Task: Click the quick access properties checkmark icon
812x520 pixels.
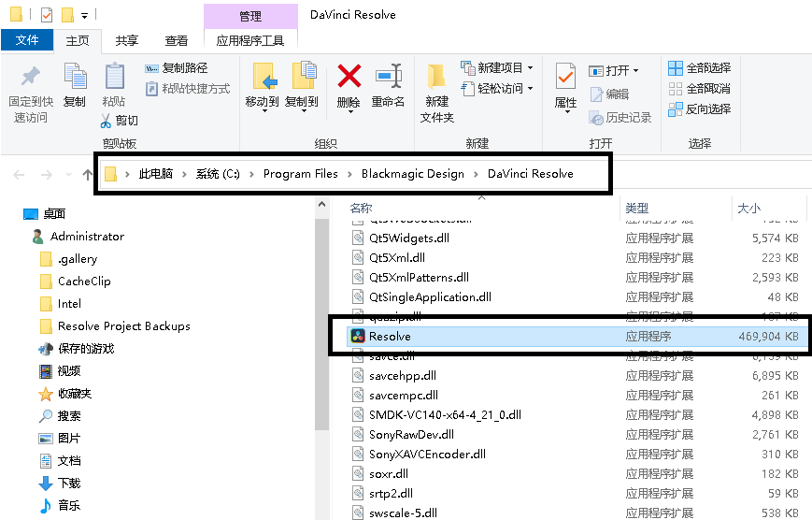Action: click(x=47, y=15)
